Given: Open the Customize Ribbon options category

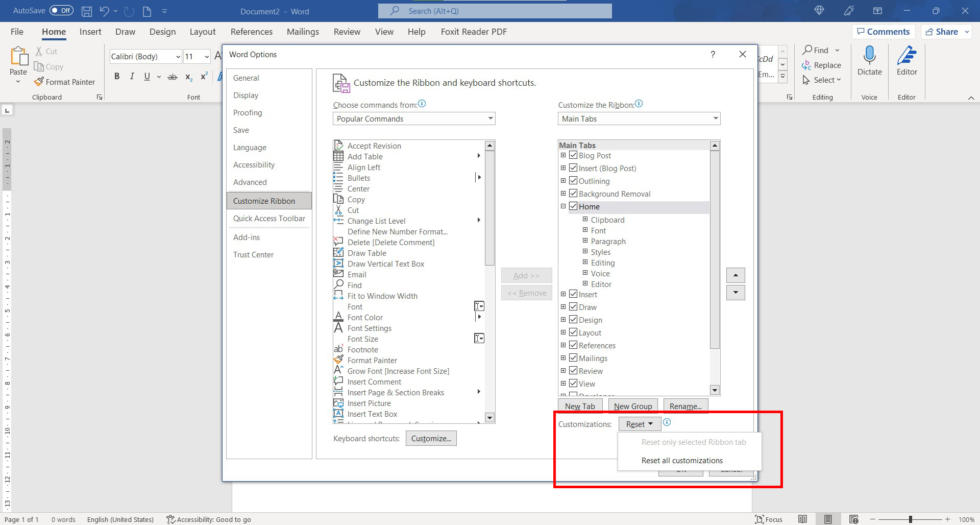Looking at the screenshot, I should tap(269, 201).
